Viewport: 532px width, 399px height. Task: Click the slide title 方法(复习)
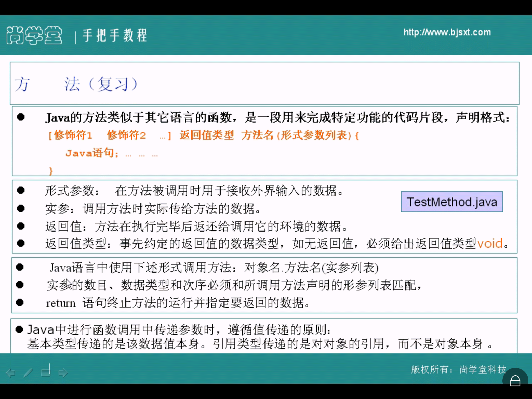pyautogui.click(x=76, y=84)
